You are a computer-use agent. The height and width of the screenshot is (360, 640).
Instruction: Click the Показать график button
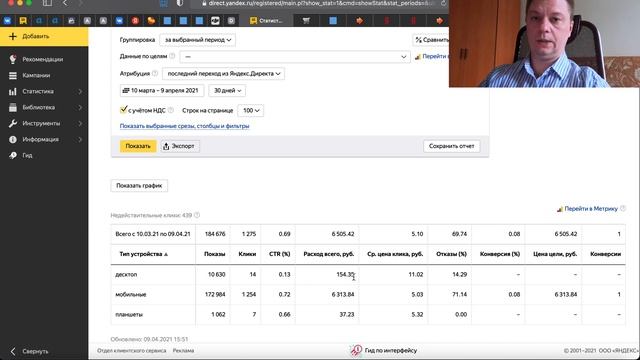coord(139,186)
